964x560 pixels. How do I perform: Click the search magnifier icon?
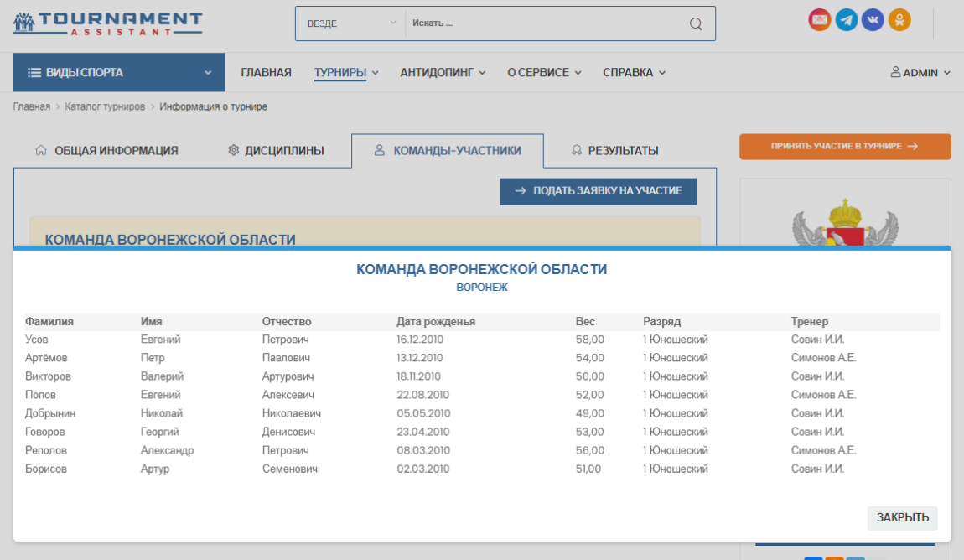pos(696,23)
